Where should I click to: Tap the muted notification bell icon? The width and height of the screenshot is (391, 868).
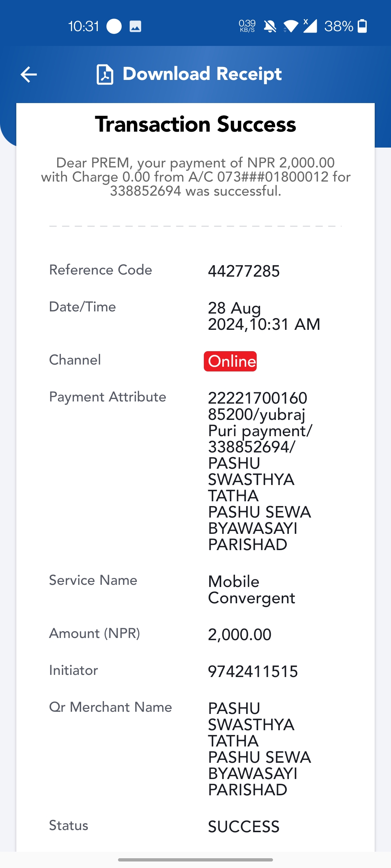270,26
